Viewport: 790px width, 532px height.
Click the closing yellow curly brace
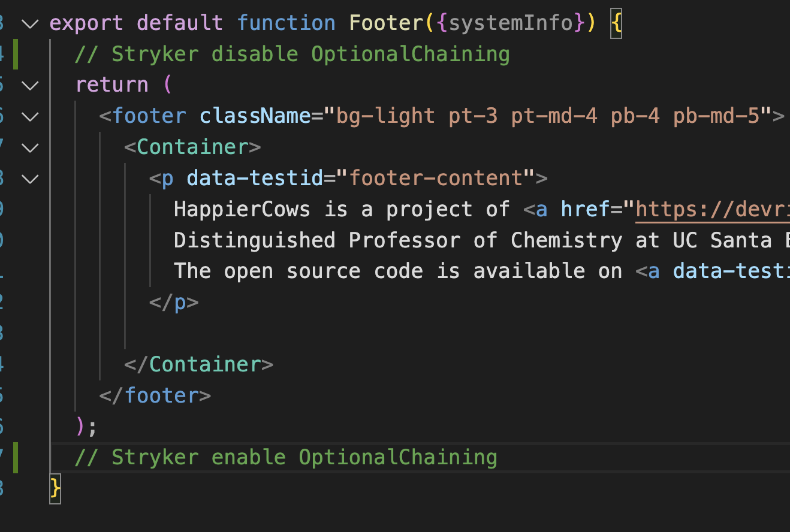coord(55,488)
